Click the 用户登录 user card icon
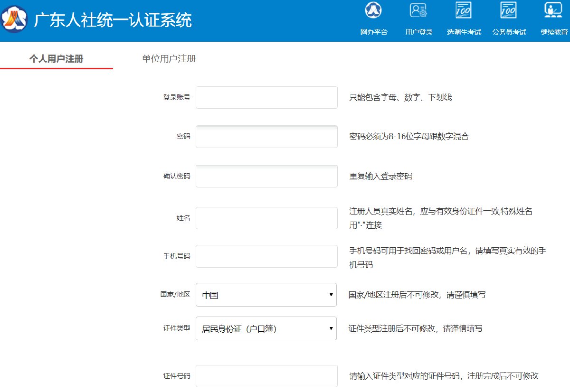570x392 pixels. pyautogui.click(x=418, y=10)
